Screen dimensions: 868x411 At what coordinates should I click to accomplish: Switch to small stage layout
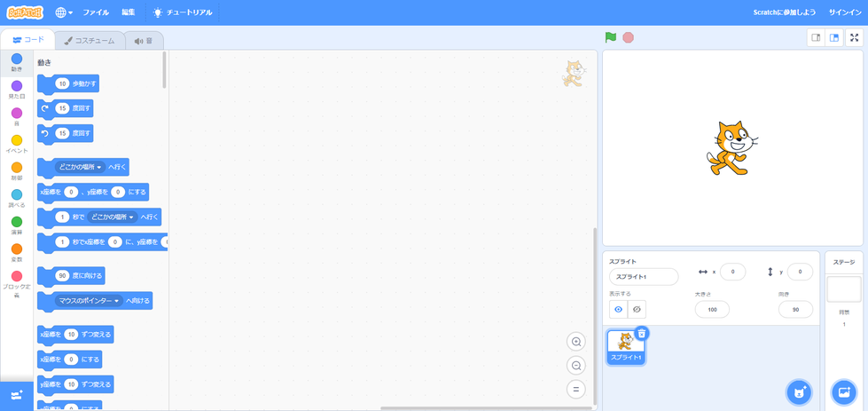pos(816,37)
